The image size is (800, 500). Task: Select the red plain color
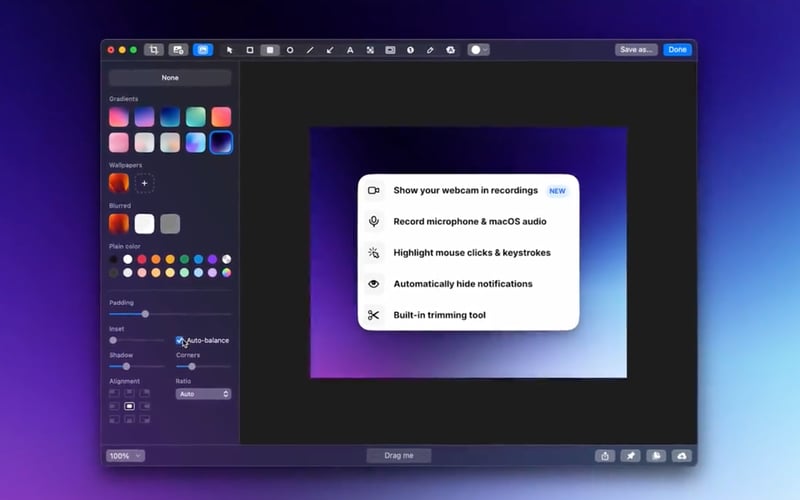point(142,259)
